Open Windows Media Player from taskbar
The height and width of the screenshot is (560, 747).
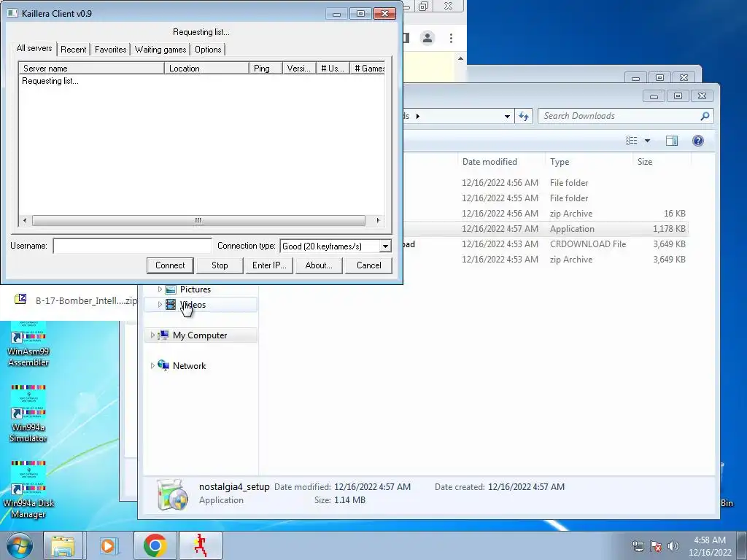pos(109,545)
